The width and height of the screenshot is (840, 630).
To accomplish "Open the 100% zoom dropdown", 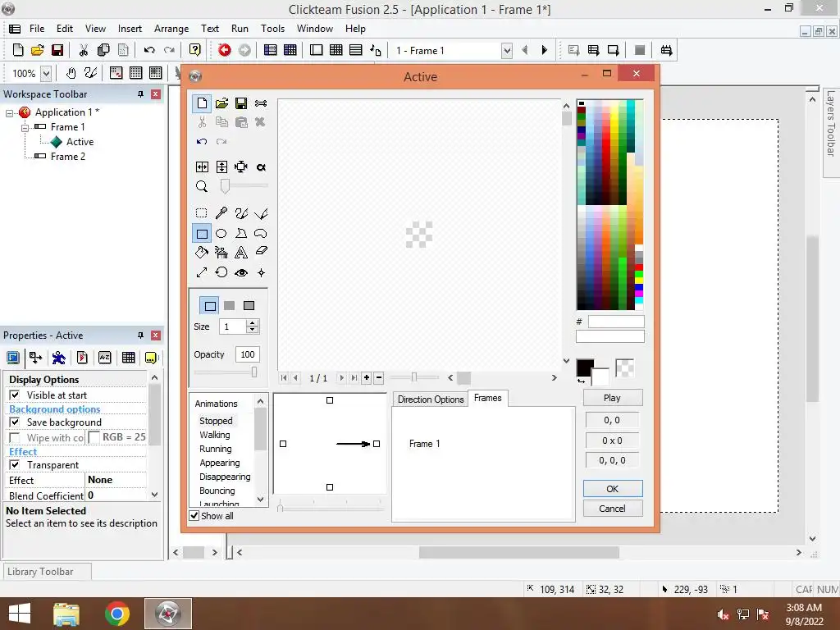I will [46, 73].
